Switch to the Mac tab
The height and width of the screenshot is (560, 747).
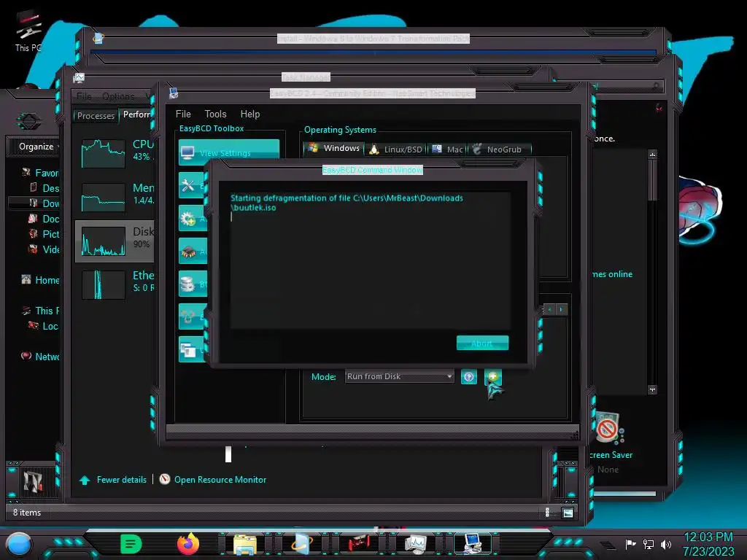pyautogui.click(x=448, y=149)
